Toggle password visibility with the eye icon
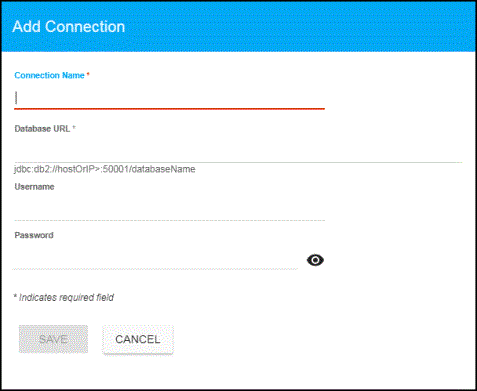The height and width of the screenshot is (391, 477). (315, 260)
